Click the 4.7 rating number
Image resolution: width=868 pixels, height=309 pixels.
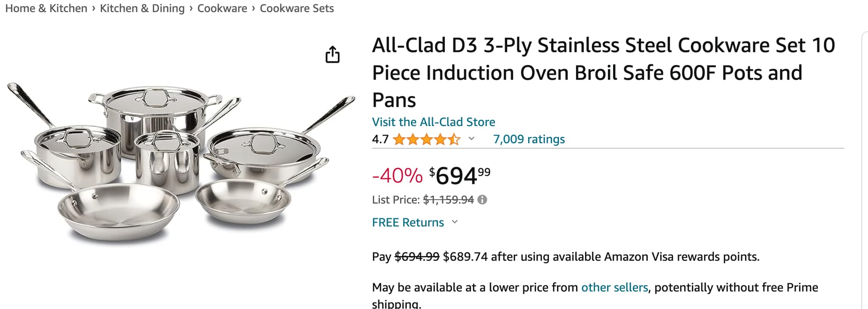[x=380, y=139]
